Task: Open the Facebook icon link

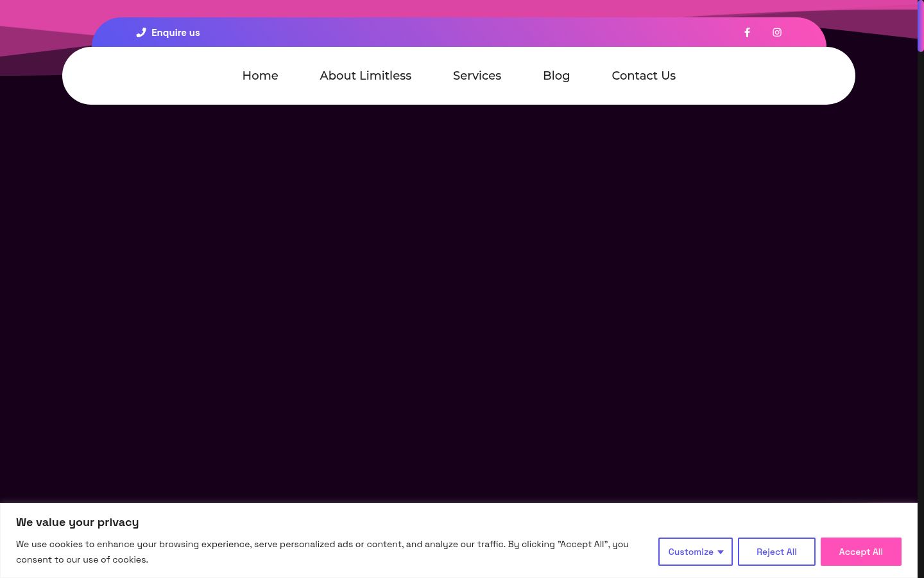Action: [x=747, y=32]
